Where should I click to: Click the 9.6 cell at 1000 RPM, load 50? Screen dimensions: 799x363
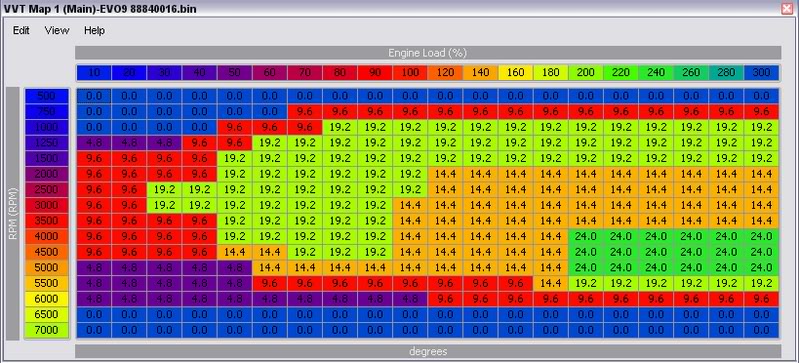235,127
